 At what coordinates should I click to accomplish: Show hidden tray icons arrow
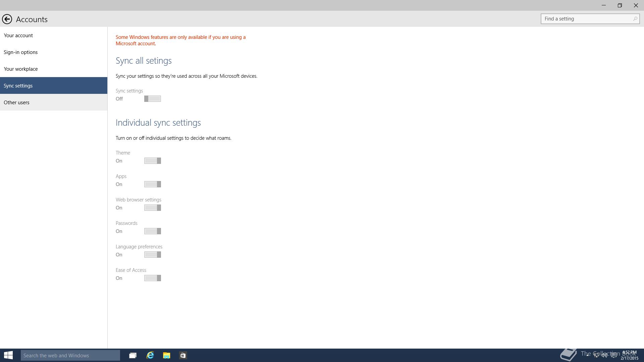pos(588,355)
